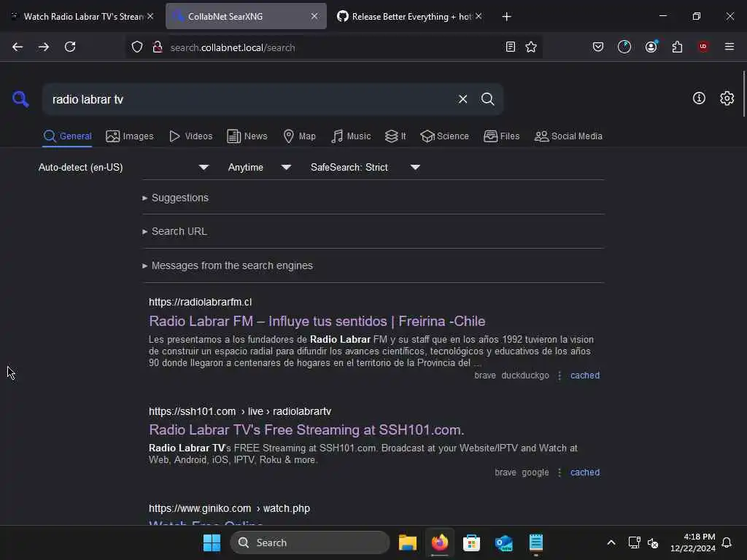Bookmark this page with star icon
The width and height of the screenshot is (747, 560).
click(x=531, y=47)
